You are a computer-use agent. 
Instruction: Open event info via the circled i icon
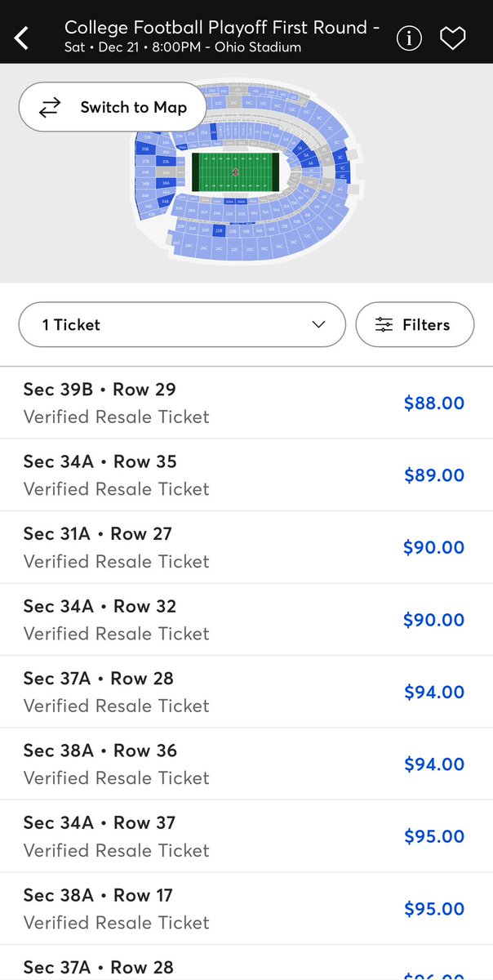[x=408, y=38]
